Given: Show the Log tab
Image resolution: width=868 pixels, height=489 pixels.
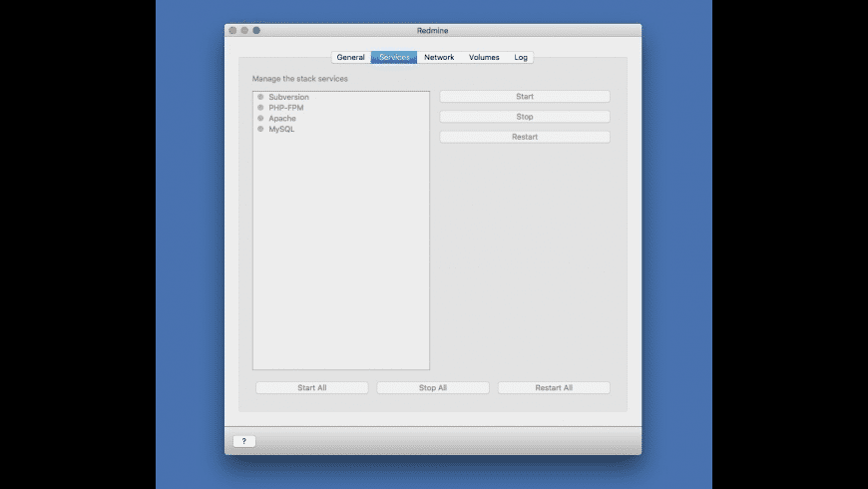Looking at the screenshot, I should (521, 57).
